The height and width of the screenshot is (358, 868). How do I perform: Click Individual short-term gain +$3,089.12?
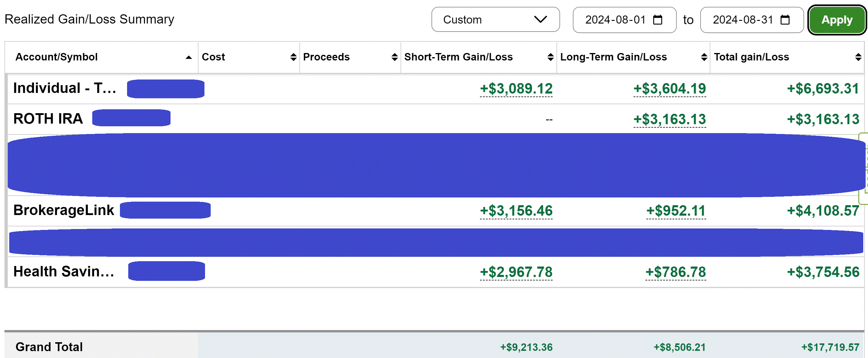[516, 89]
